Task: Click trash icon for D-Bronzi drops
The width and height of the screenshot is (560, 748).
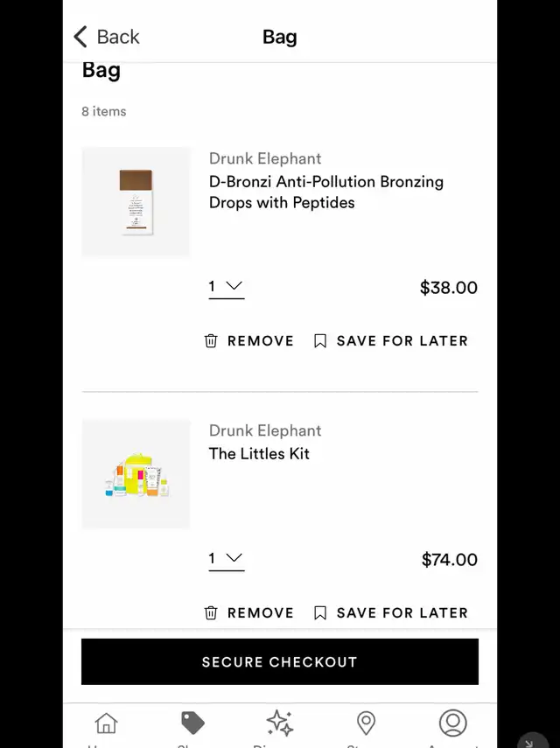Action: 211,340
